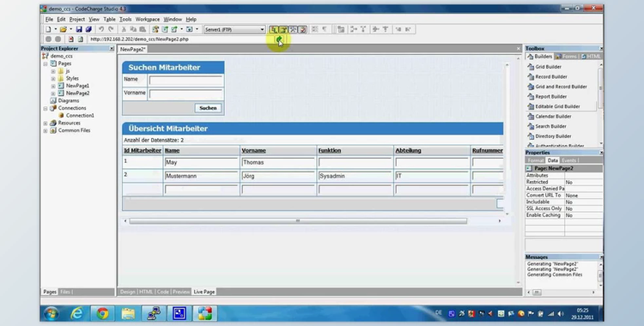Sort by the Abteilung column header link
The width and height of the screenshot is (644, 326).
click(408, 151)
